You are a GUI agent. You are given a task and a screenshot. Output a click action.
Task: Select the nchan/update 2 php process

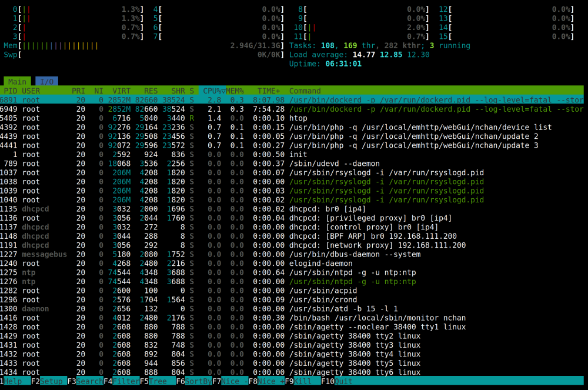coord(292,136)
